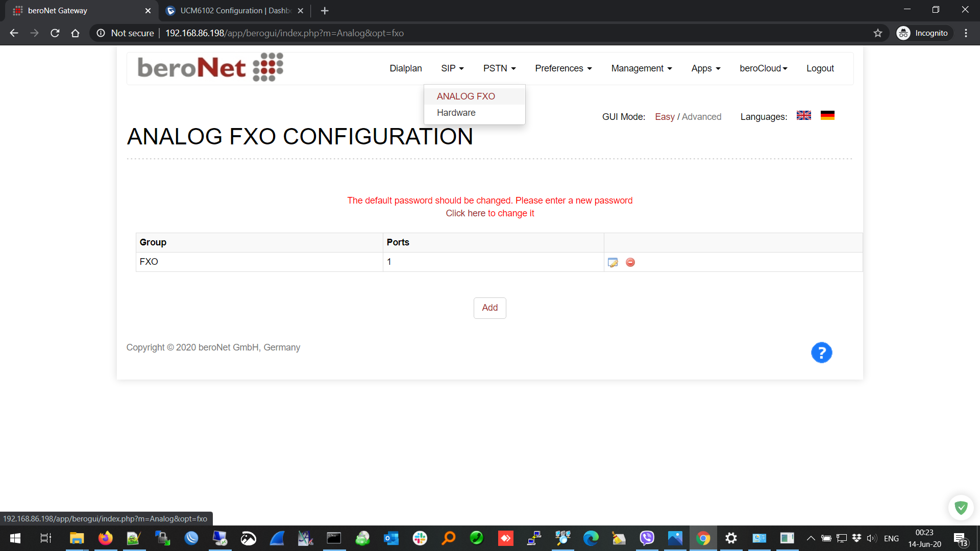Image resolution: width=980 pixels, height=551 pixels.
Task: Switch GUI mode to Advanced
Action: click(x=701, y=117)
